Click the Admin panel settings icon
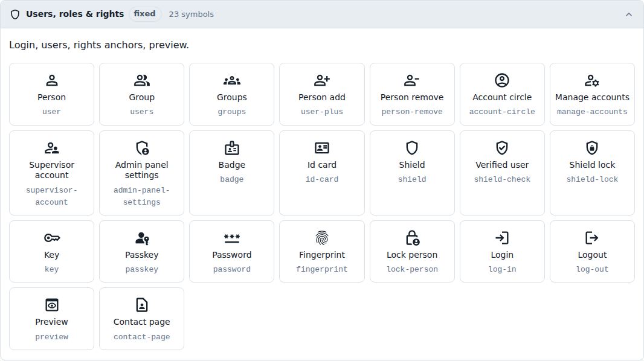Viewport: 644px width, 361px height. pyautogui.click(x=142, y=148)
